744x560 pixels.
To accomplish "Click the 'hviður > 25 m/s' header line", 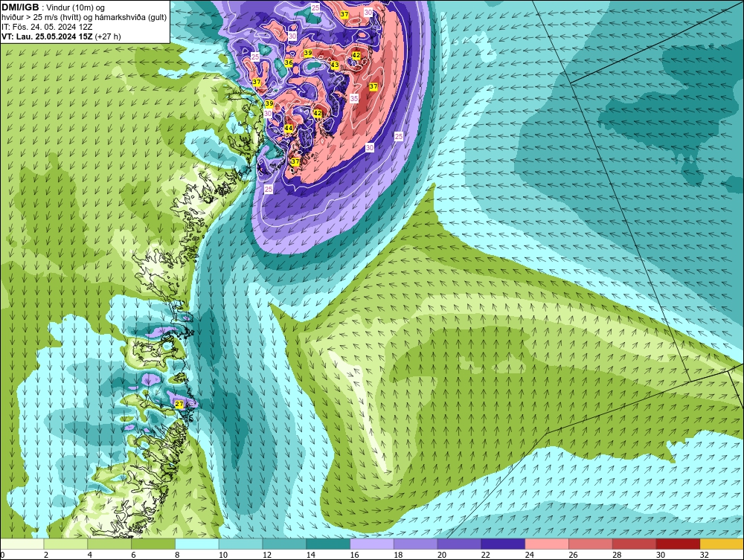I will 84,17.
